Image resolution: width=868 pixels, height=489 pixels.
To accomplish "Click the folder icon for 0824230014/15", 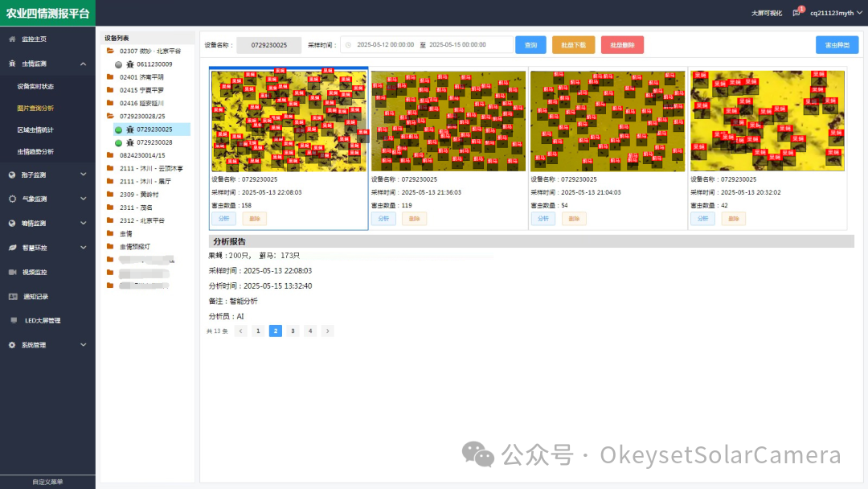I will click(110, 155).
